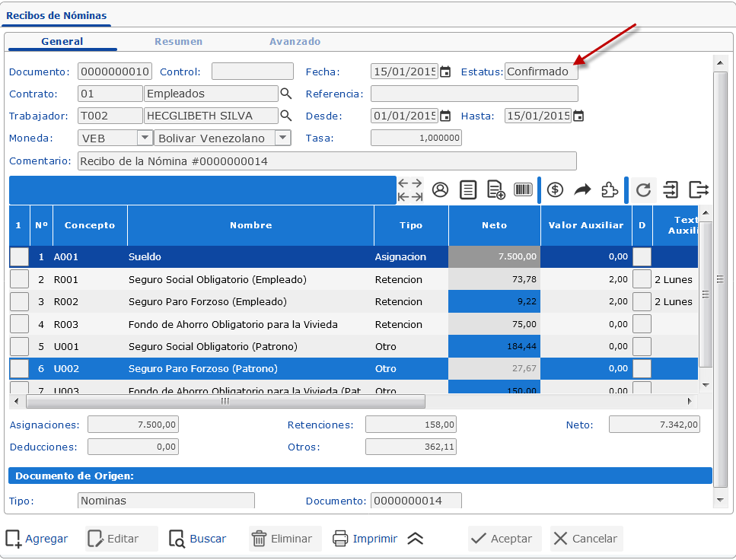
Task: Toggle the D column checkbox for R001
Action: (x=642, y=279)
